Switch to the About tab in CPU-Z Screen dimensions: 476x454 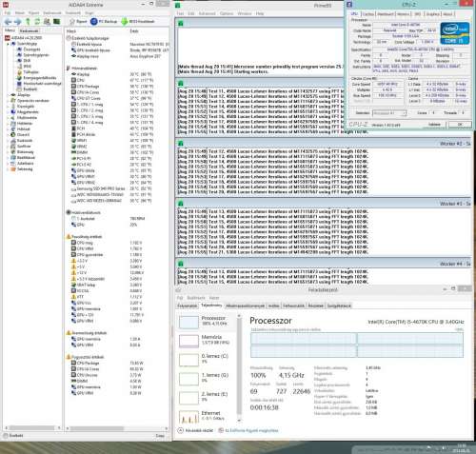447,14
